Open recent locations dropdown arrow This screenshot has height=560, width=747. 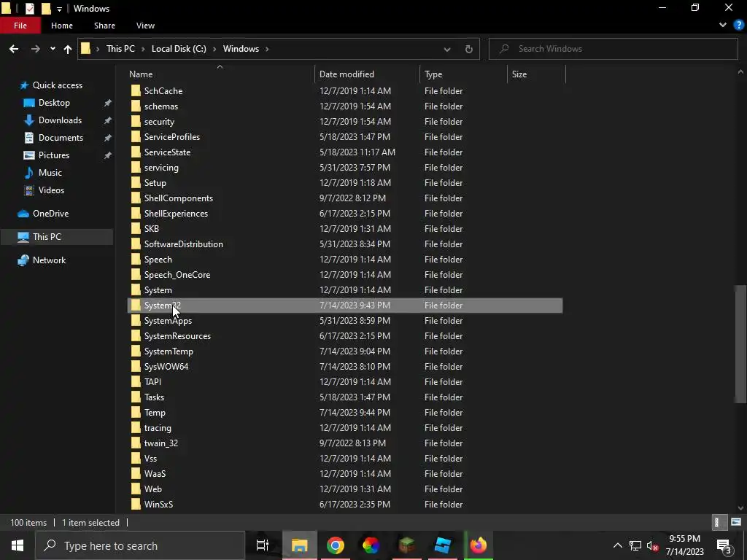pos(53,49)
